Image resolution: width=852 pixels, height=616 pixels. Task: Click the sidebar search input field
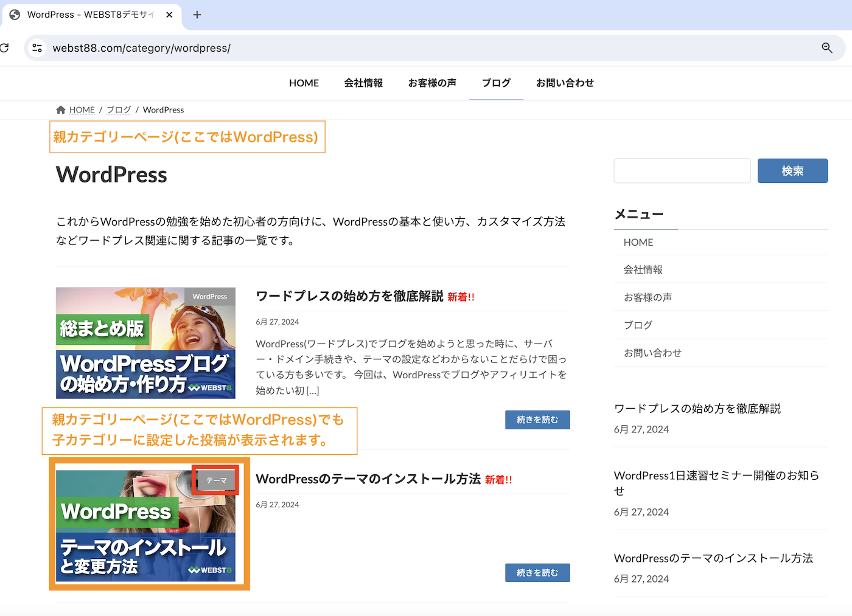pyautogui.click(x=682, y=171)
